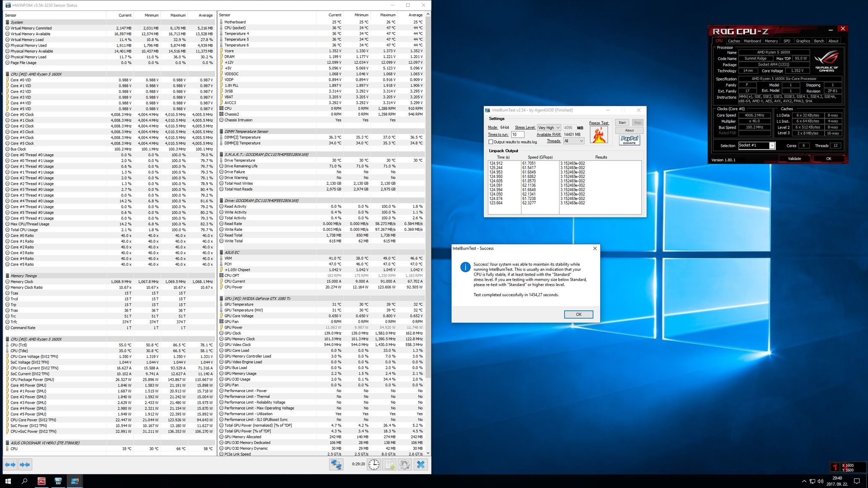Switch to ROG CPU-Z from taskbar

[41, 481]
